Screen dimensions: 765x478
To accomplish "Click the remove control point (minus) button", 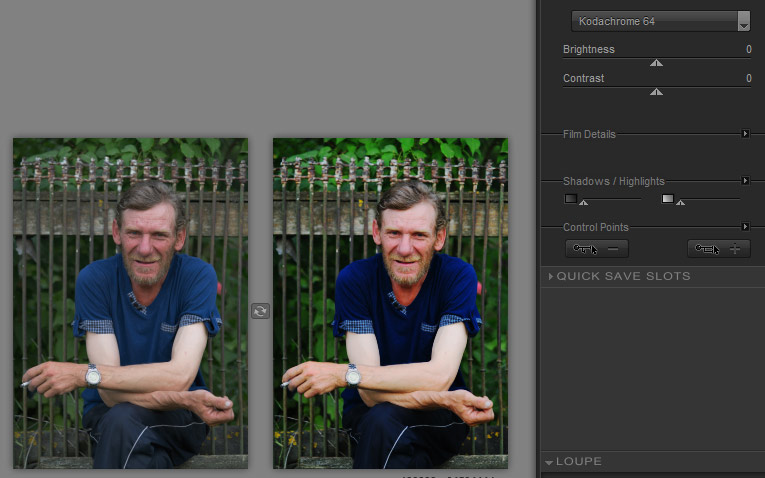I will click(597, 249).
